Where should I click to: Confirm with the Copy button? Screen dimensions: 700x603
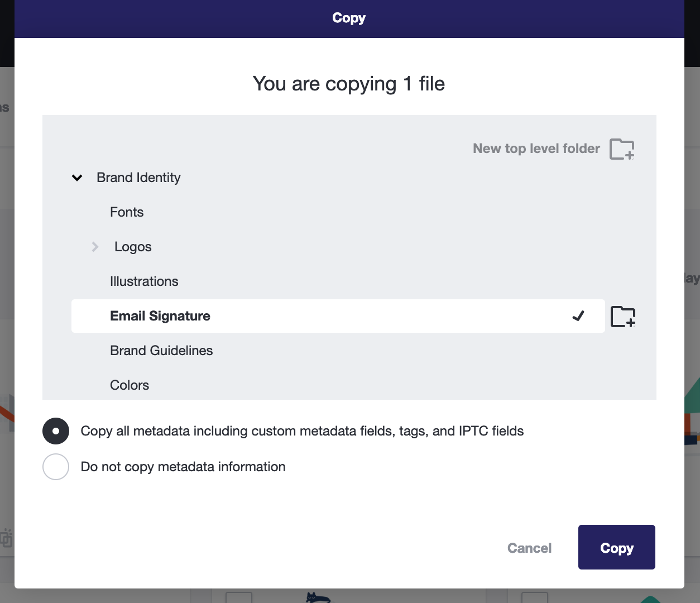pos(617,547)
